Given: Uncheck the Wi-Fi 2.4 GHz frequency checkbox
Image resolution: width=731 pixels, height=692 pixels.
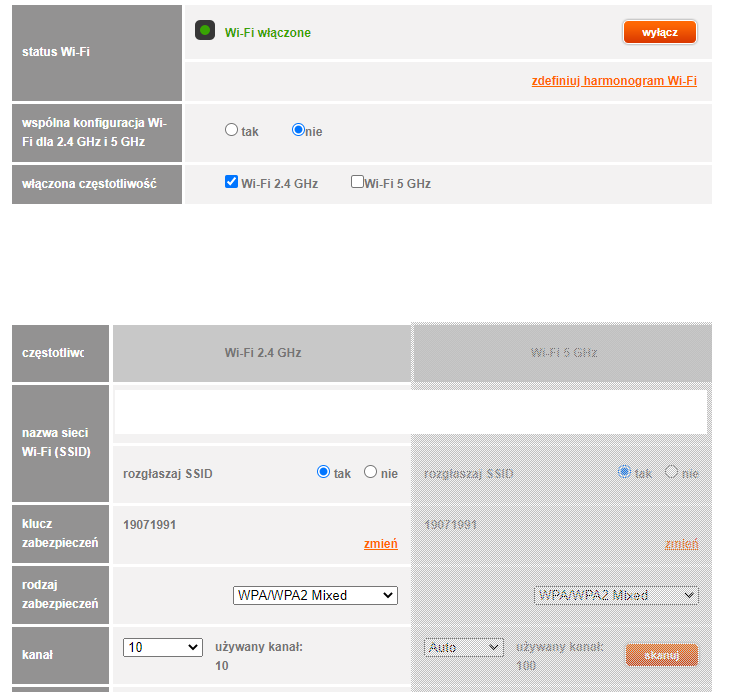Looking at the screenshot, I should 232,182.
